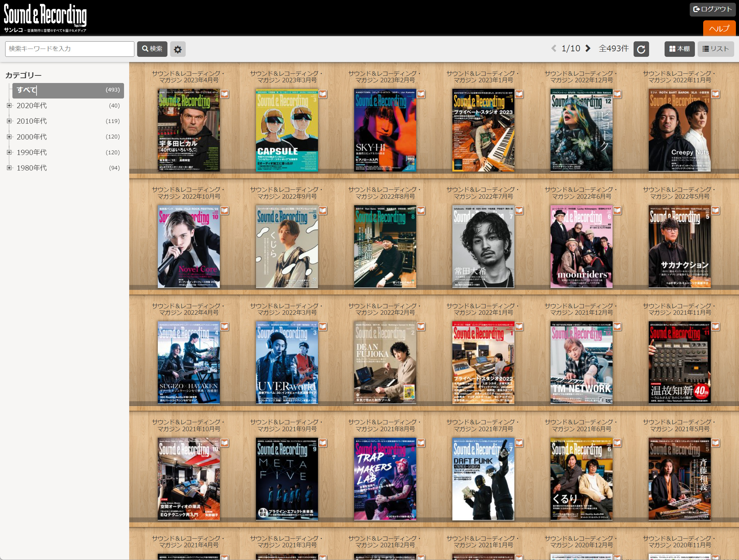
Task: Go to the previous page arrow
Action: (554, 49)
